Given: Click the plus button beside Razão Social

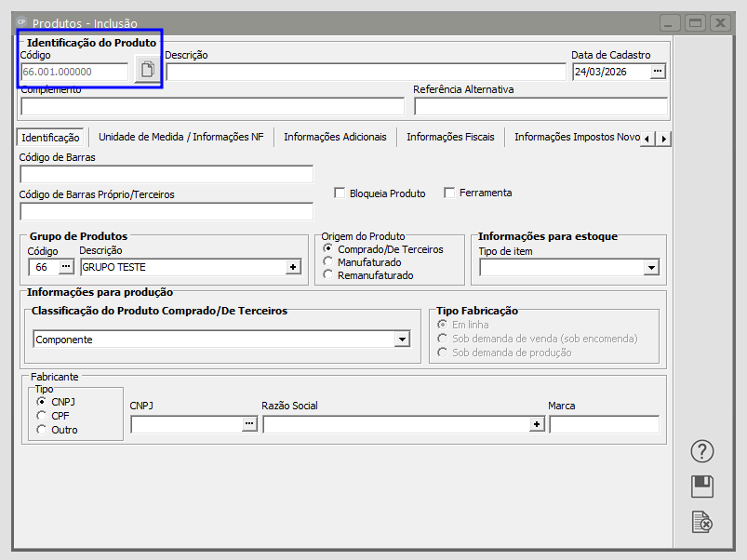Looking at the screenshot, I should [537, 424].
